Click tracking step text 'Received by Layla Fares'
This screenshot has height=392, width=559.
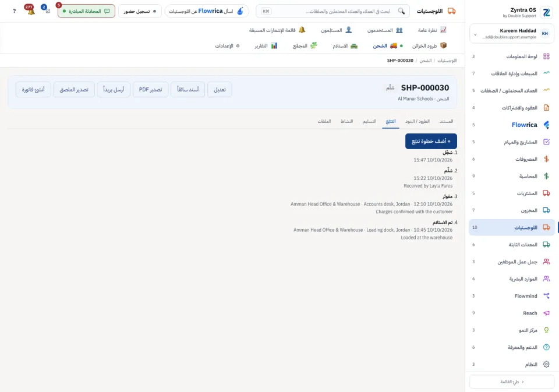click(x=428, y=186)
